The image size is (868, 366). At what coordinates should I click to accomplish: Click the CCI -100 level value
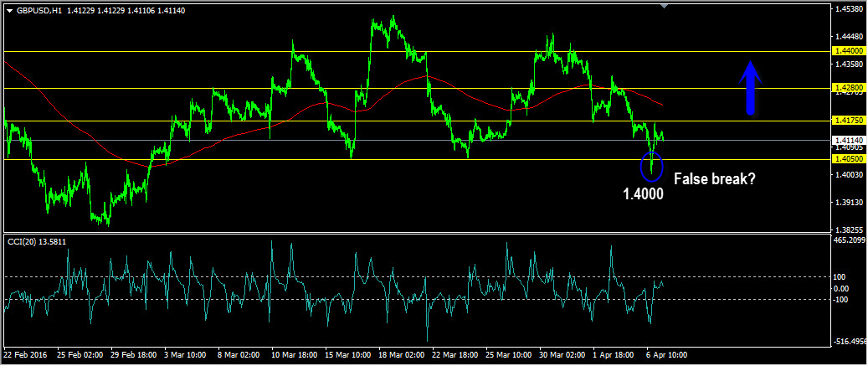841,300
